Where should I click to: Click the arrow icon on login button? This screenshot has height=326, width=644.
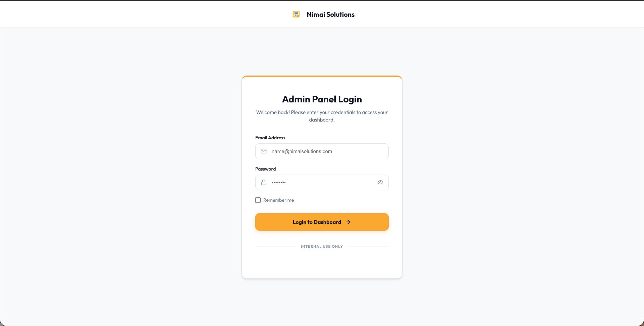pyautogui.click(x=348, y=222)
